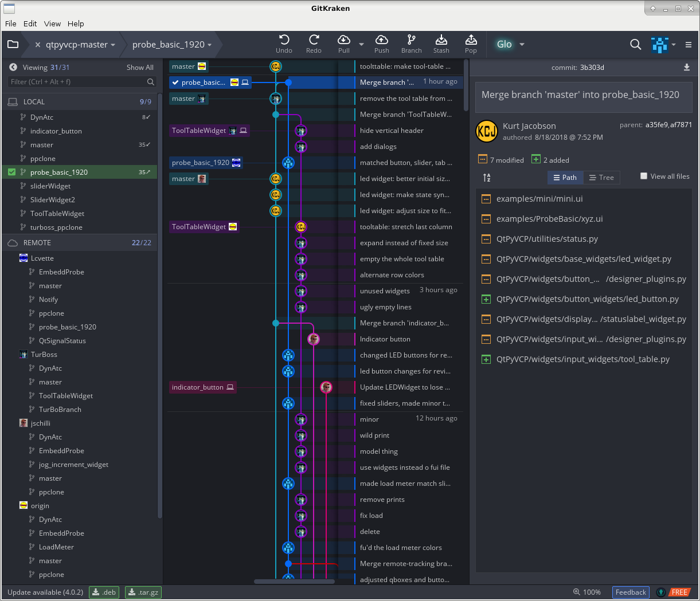Toggle the checked-out probe_basic_1920 branch checkbox

(12, 172)
